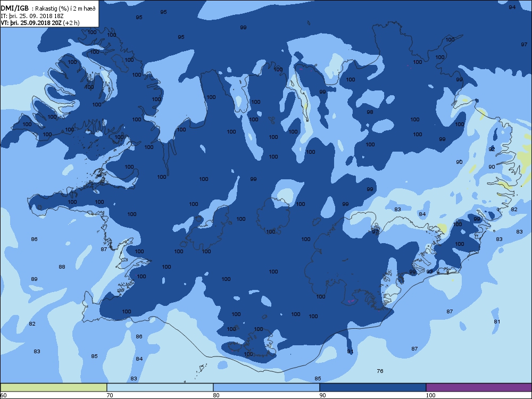Click the yellow-green 60–70 legend color band
The height and width of the screenshot is (399, 532).
(x=54, y=387)
